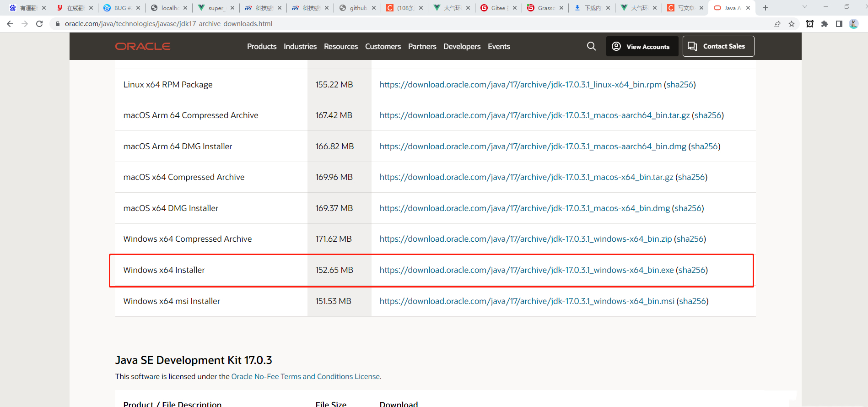Screen dimensions: 868x407
Task: Click the 'macOS Arm 64 DMG Installer' label
Action: (178, 147)
